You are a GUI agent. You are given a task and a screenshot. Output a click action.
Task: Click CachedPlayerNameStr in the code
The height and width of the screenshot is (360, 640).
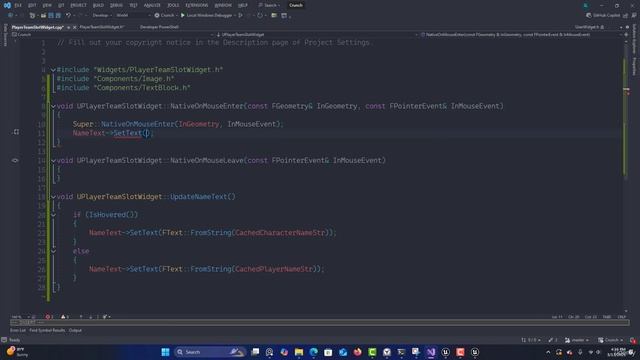tap(274, 269)
